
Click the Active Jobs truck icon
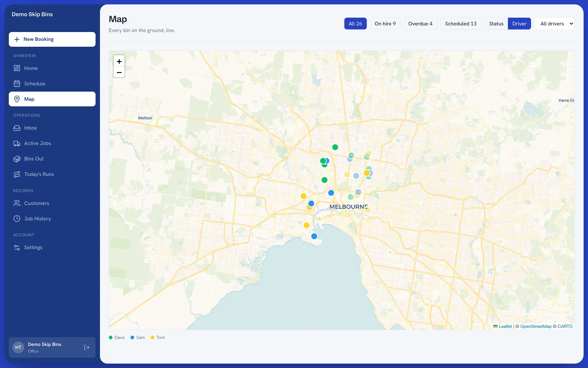17,143
